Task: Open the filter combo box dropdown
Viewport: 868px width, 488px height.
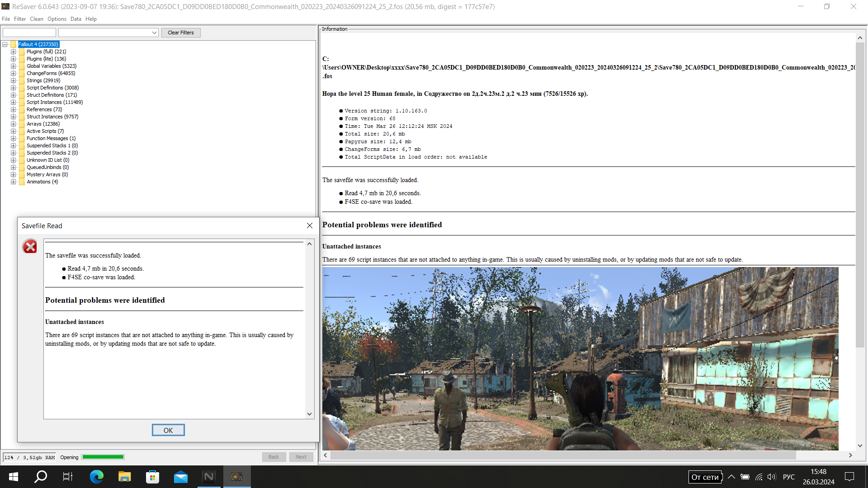Action: [x=154, y=33]
